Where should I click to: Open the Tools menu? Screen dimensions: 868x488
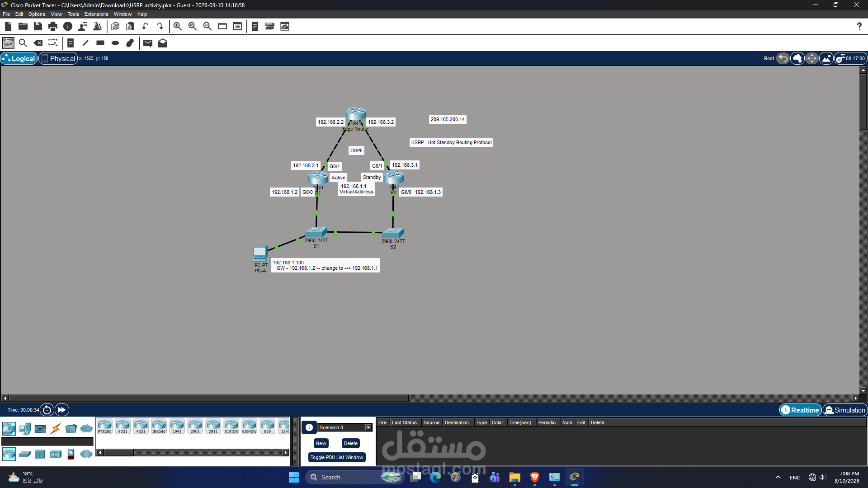click(x=73, y=14)
